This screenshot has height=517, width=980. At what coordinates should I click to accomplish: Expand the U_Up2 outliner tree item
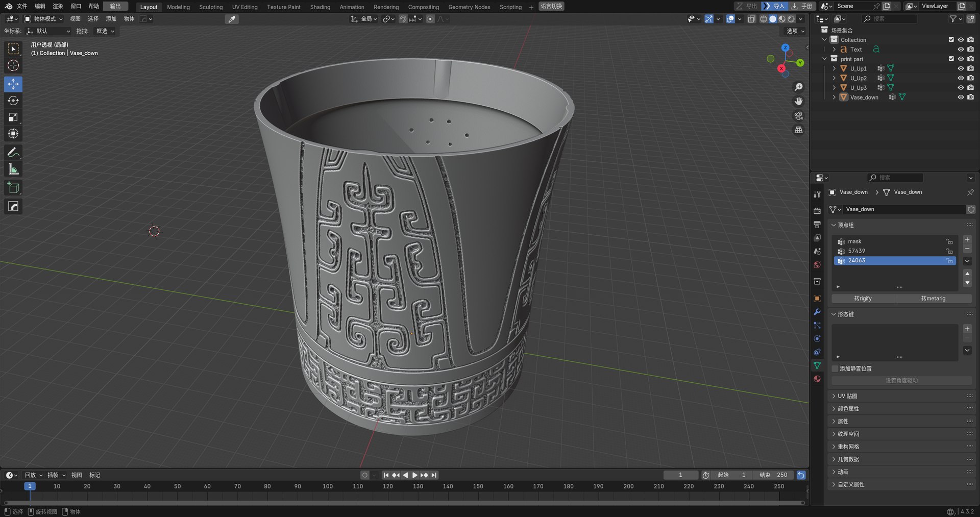coord(834,78)
